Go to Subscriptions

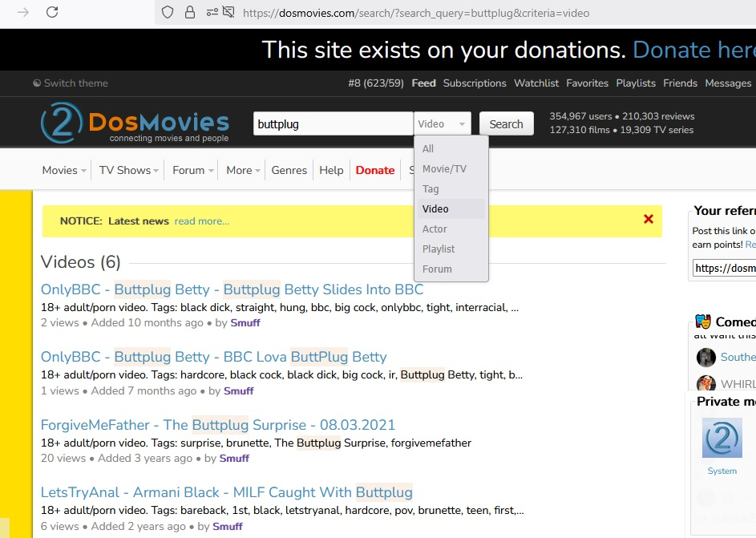[x=475, y=83]
